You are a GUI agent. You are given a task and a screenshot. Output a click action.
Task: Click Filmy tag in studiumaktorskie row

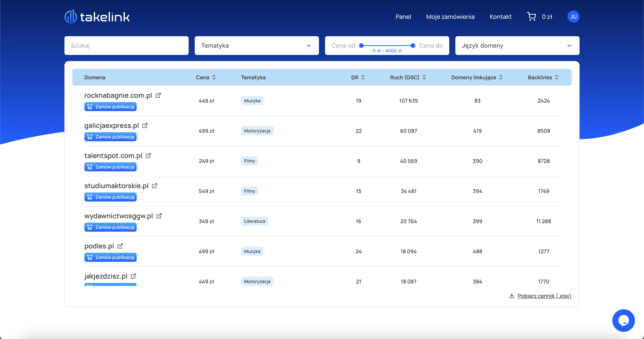pos(250,191)
